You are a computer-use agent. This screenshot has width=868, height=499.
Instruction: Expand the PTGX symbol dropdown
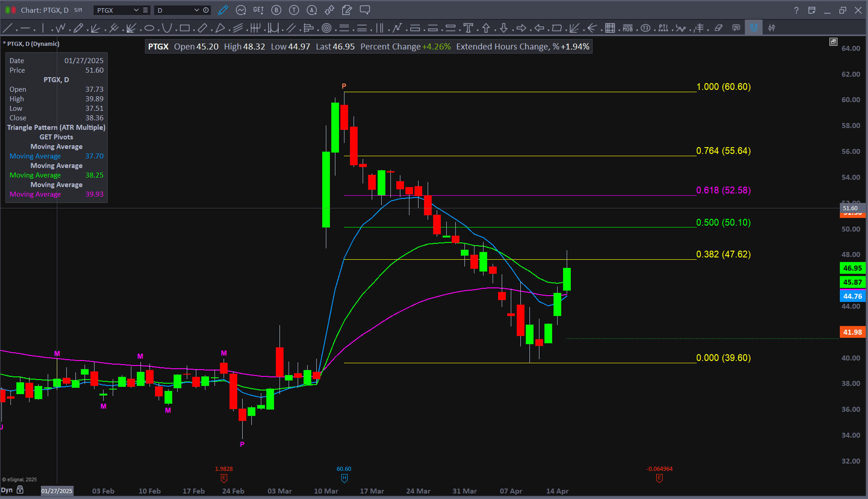click(x=136, y=10)
